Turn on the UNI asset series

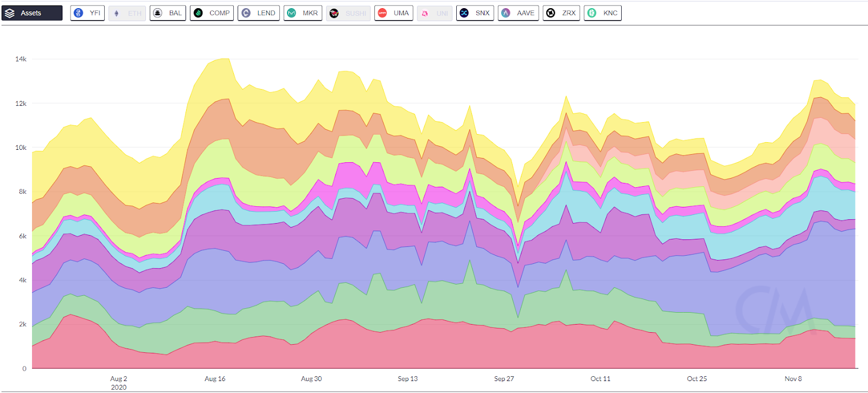pos(435,13)
